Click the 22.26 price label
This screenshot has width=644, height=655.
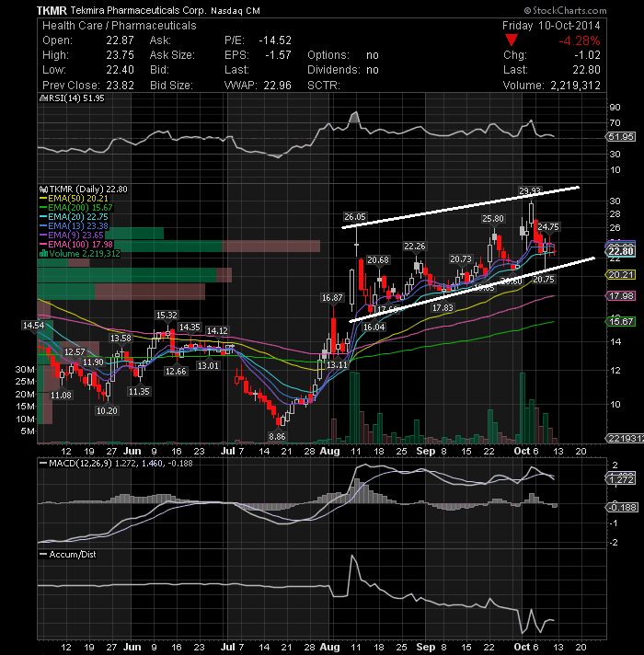click(x=415, y=247)
